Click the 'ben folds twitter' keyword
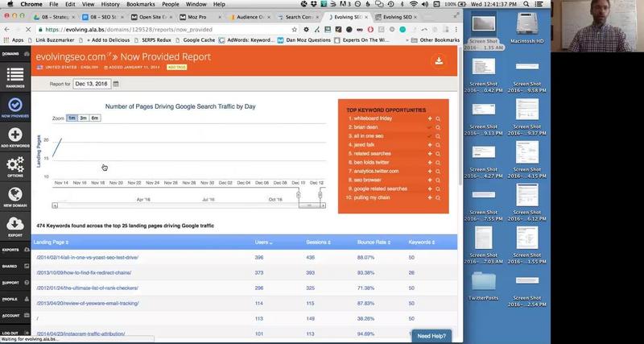644x344 pixels. [x=371, y=163]
